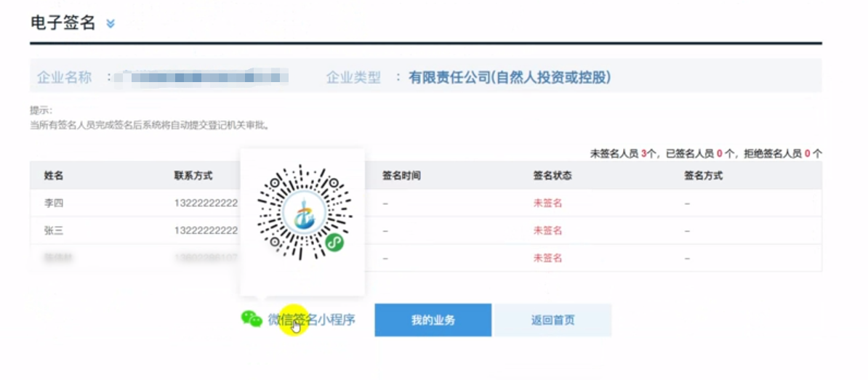Click the 未签名人员 3个 counter text
This screenshot has width=868, height=380.
(x=623, y=154)
